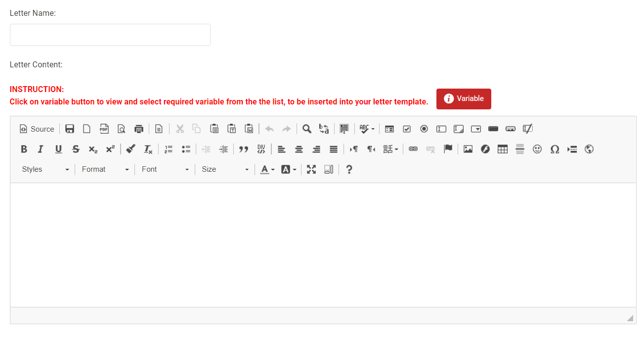Insert an image with the Image icon
Screen dimensions: 644x342
(468, 149)
